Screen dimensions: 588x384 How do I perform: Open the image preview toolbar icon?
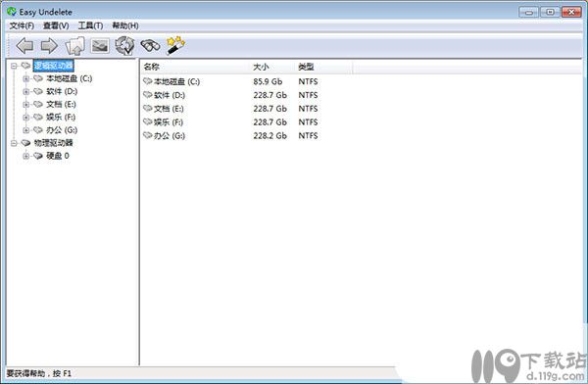tap(100, 46)
